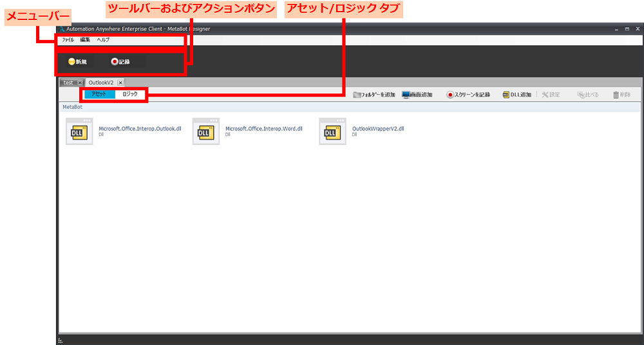This screenshot has height=345, width=644.
Task: Click the Microsoft.Office.Interop.Outlook.dll file name
Action: pyautogui.click(x=140, y=129)
